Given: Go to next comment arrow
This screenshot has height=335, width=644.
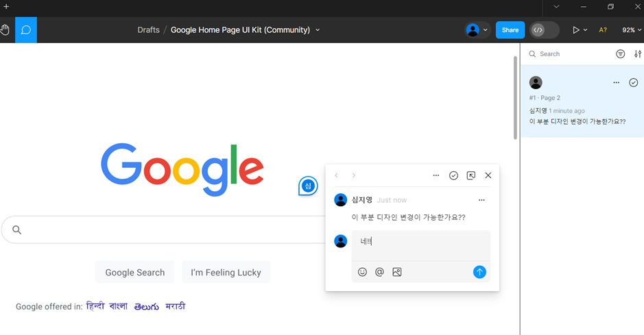Looking at the screenshot, I should (354, 175).
